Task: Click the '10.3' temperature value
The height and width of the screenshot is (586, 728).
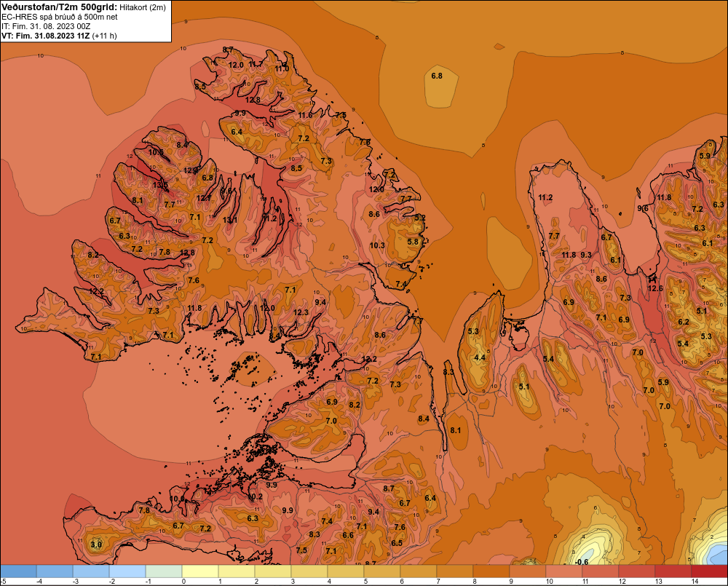Action: point(377,245)
